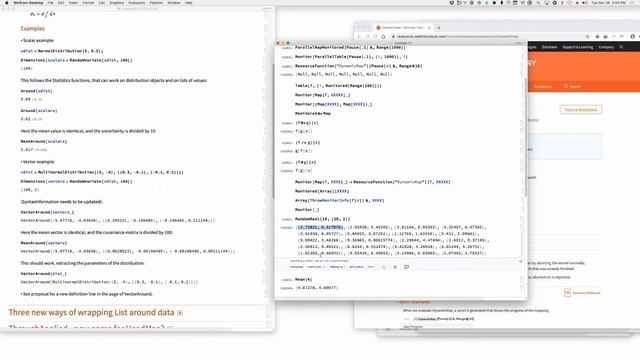The width and height of the screenshot is (640, 360).
Task: Click the Source Notebook button
Action: [580, 110]
